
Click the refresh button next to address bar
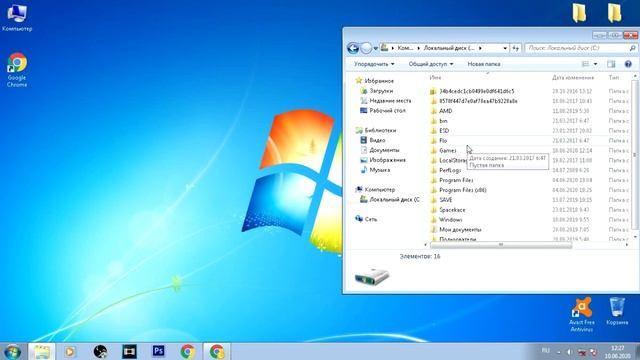point(516,48)
